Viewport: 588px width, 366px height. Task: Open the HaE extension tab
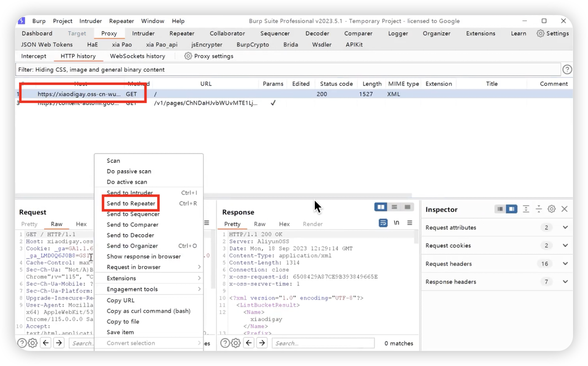tap(92, 45)
